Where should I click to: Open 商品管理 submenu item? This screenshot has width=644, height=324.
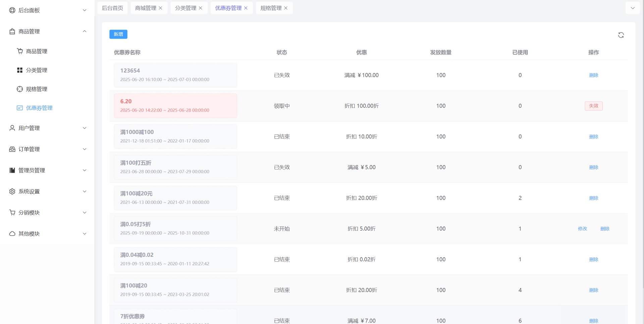[x=47, y=51]
